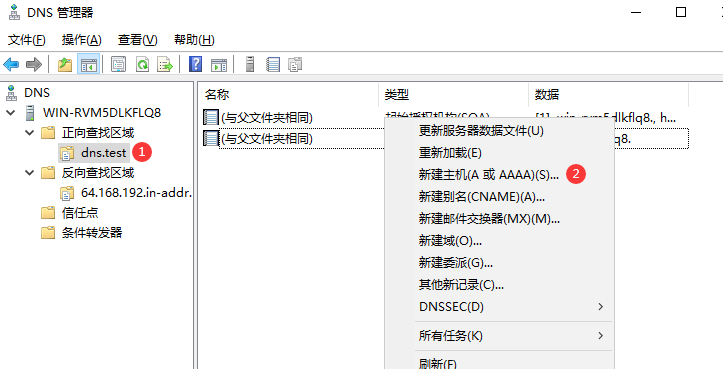Open the 所有任务(K) submenu arrow
This screenshot has width=723, height=369.
600,336
